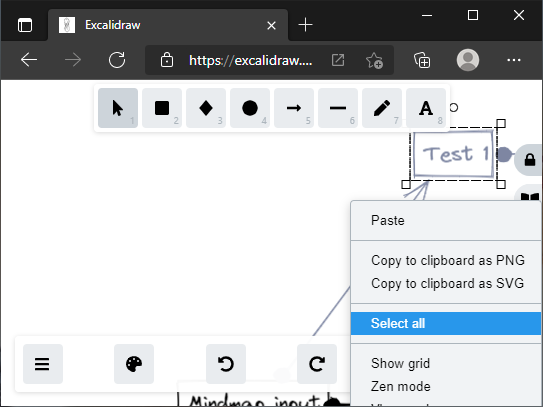This screenshot has width=543, height=407.
Task: Select the Diamond tool
Action: tap(206, 108)
